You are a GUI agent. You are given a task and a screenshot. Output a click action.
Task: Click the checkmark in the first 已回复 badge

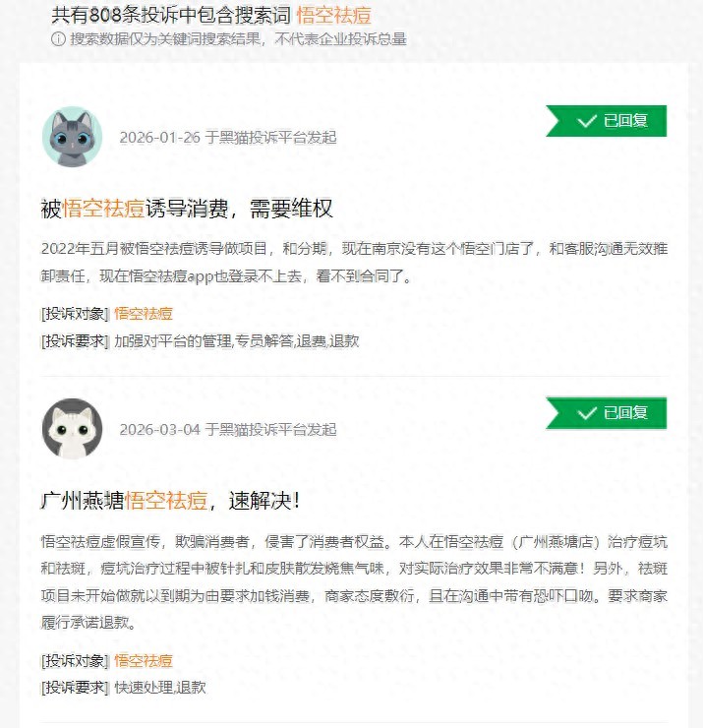pos(587,122)
